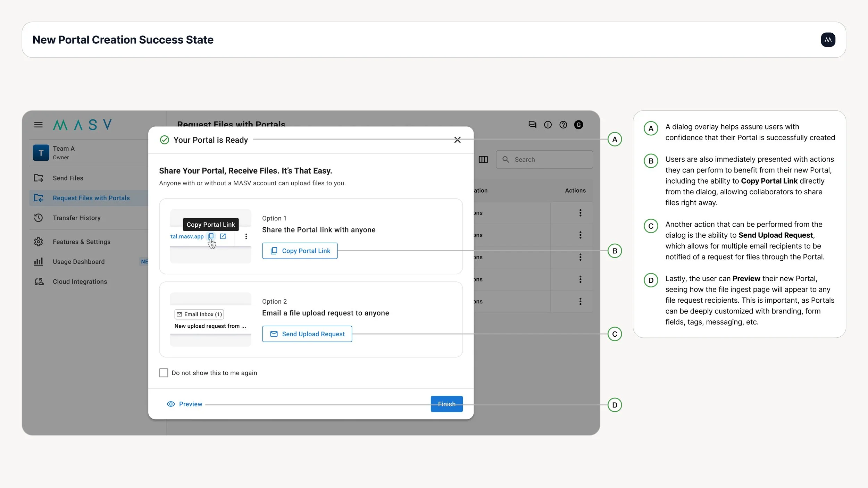Click the G user avatar
This screenshot has width=868, height=488.
pos(578,125)
